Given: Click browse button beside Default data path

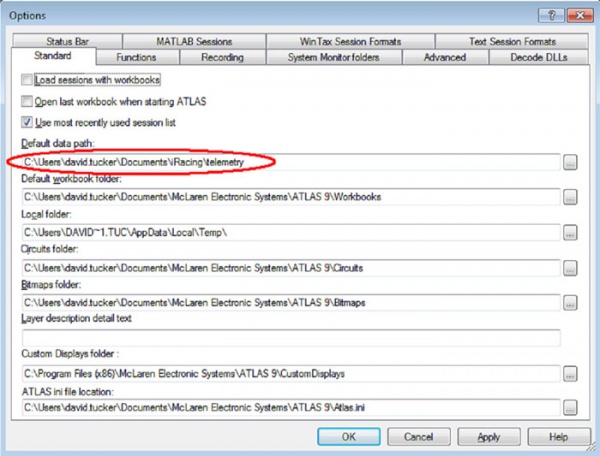Looking at the screenshot, I should [570, 162].
